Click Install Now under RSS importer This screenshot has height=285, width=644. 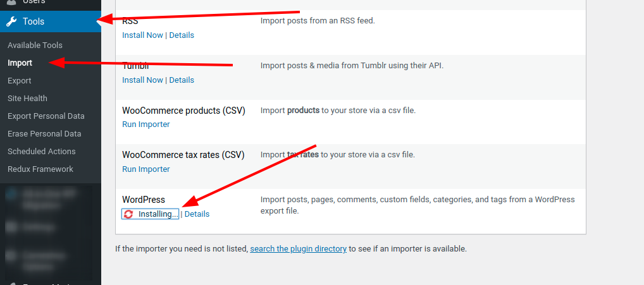click(x=142, y=35)
